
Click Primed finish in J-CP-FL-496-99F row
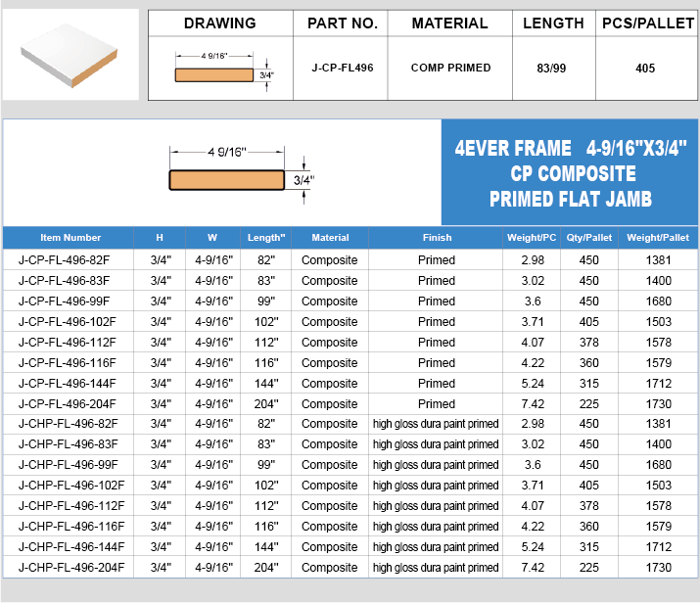point(437,301)
